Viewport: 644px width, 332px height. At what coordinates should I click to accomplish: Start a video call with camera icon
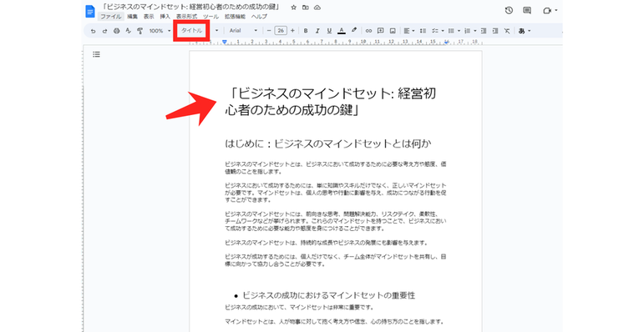546,11
